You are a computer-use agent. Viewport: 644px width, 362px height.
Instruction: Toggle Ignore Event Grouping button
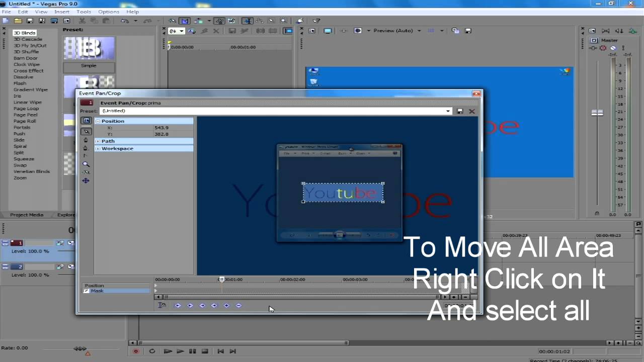point(232,21)
